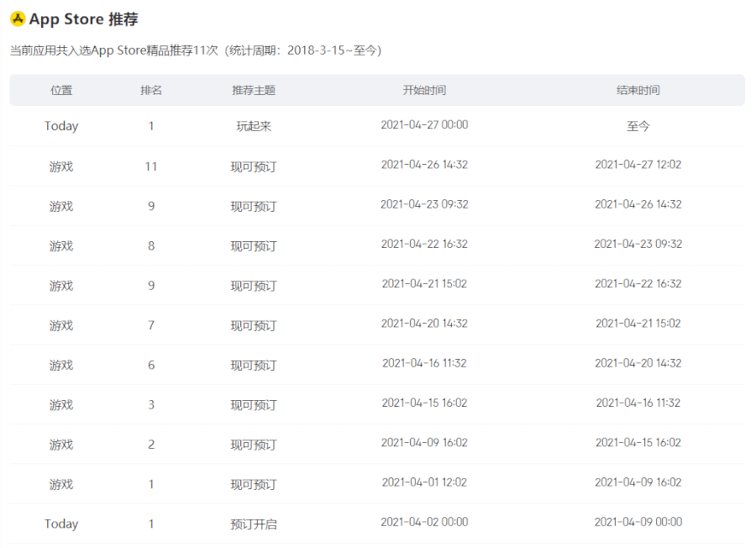The width and height of the screenshot is (756, 548).
Task: Open the 预订开启 recommendation theme
Action: [x=254, y=524]
